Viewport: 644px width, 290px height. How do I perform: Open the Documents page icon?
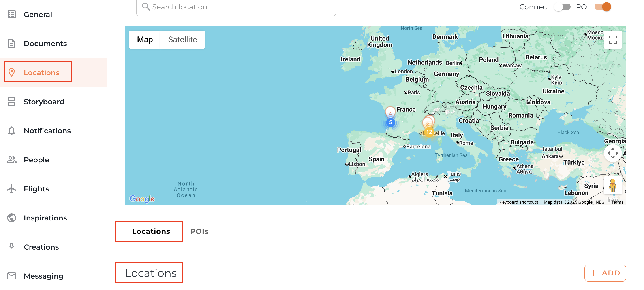pyautogui.click(x=11, y=43)
